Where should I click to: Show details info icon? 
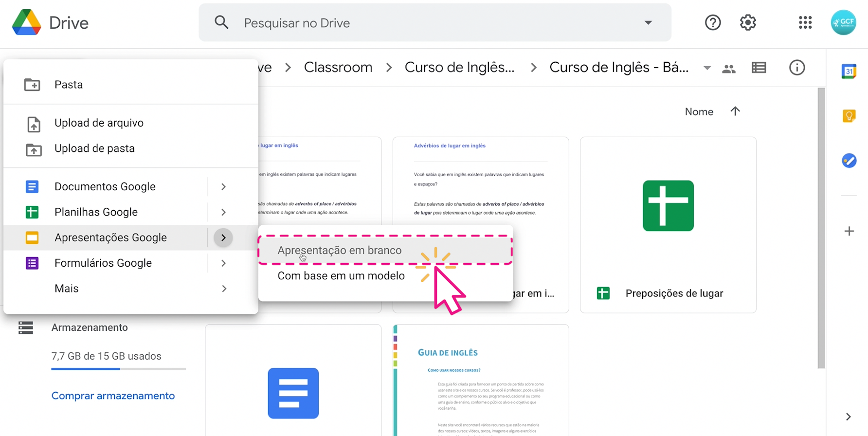coord(797,68)
